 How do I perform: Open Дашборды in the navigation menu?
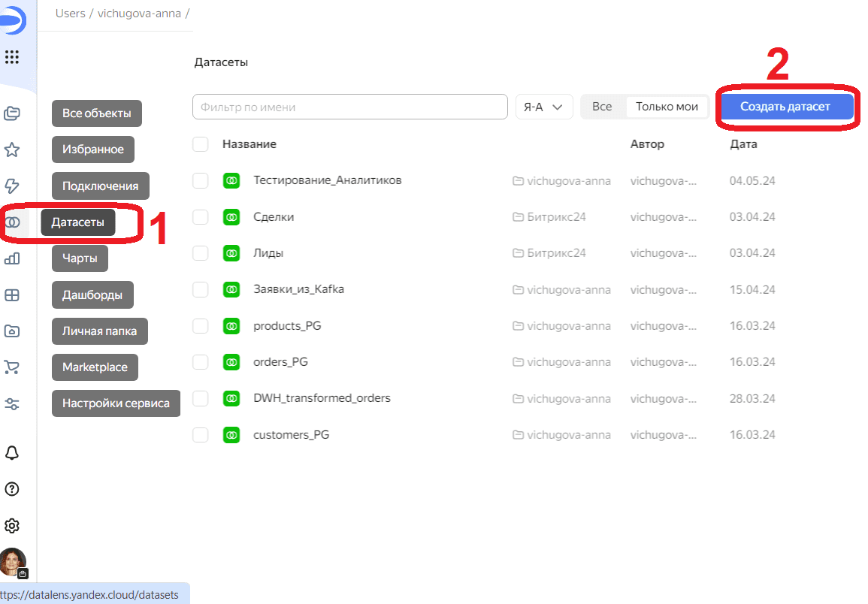point(92,295)
